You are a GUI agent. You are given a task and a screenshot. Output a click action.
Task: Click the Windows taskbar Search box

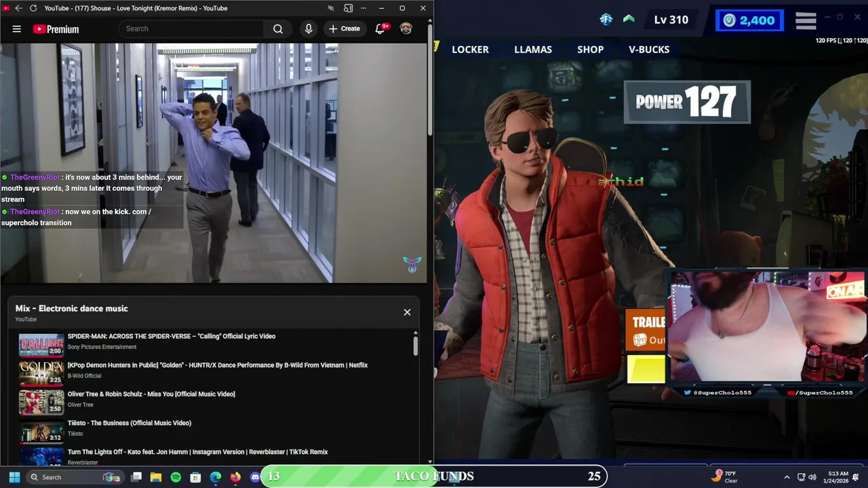tap(76, 477)
